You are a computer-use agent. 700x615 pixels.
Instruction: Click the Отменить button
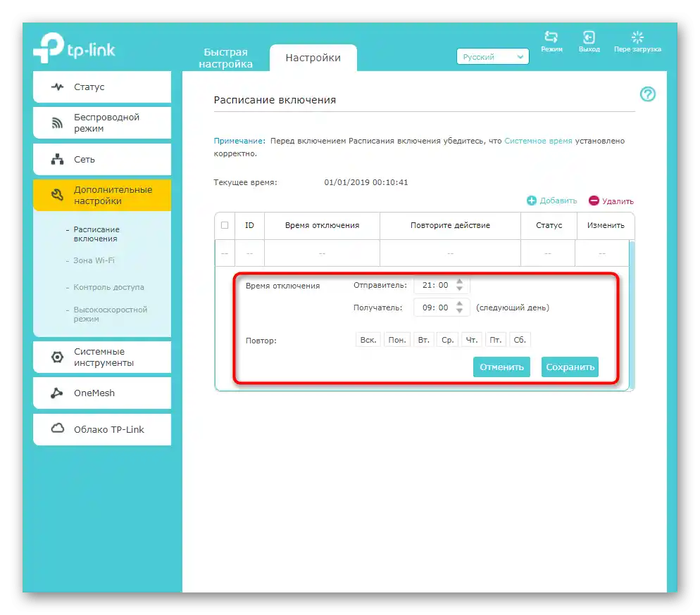point(501,367)
